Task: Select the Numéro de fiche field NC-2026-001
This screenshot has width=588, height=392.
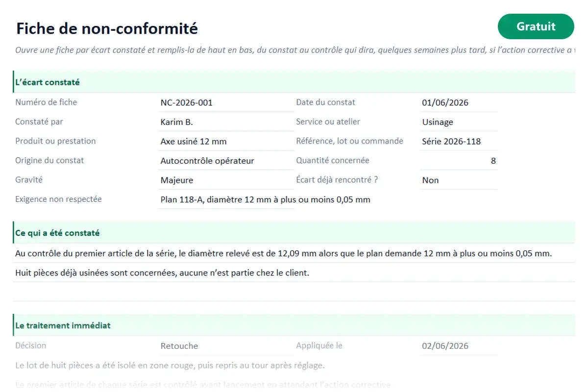Action: pyautogui.click(x=226, y=102)
